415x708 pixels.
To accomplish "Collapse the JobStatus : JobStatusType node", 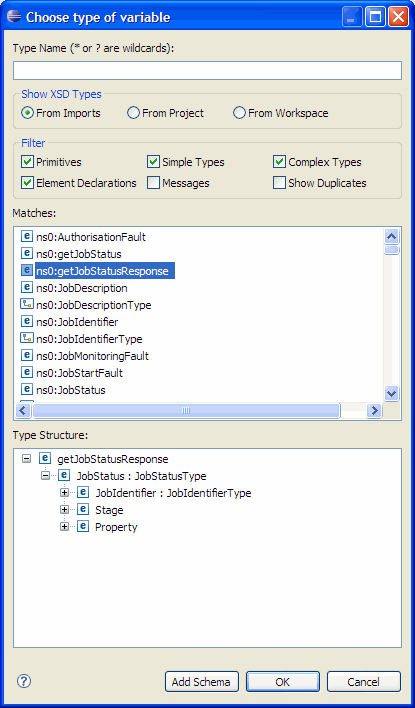I will (x=45, y=475).
